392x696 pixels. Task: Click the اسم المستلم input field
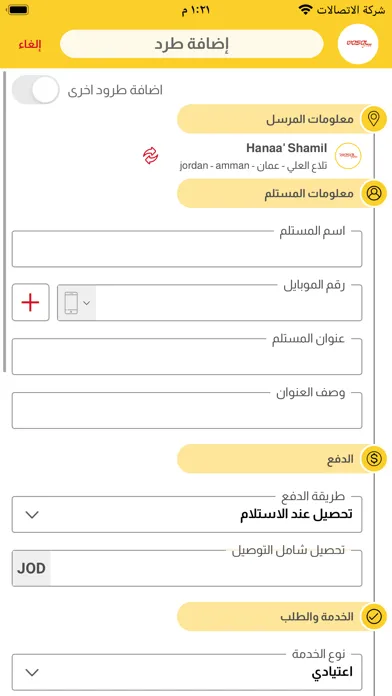(x=187, y=249)
